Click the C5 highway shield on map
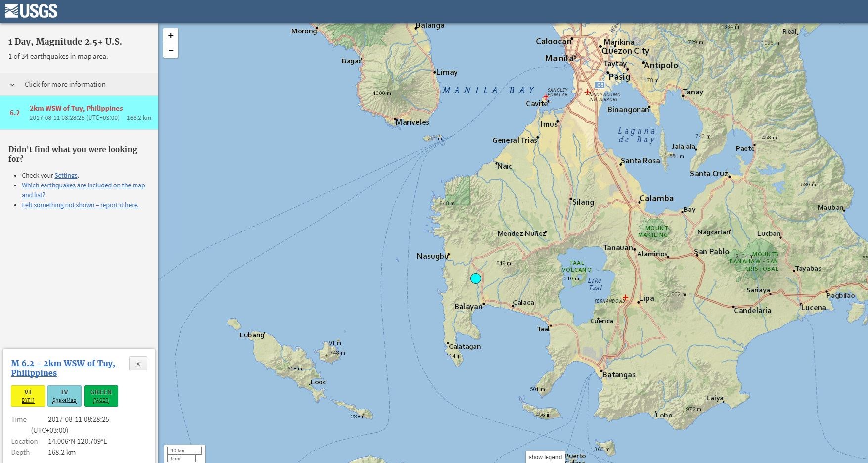 tap(600, 85)
